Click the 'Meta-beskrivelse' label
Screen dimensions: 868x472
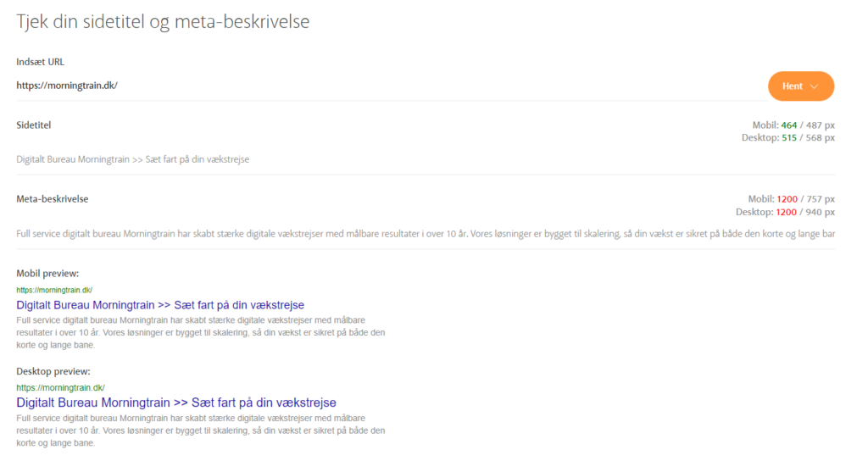tap(52, 198)
